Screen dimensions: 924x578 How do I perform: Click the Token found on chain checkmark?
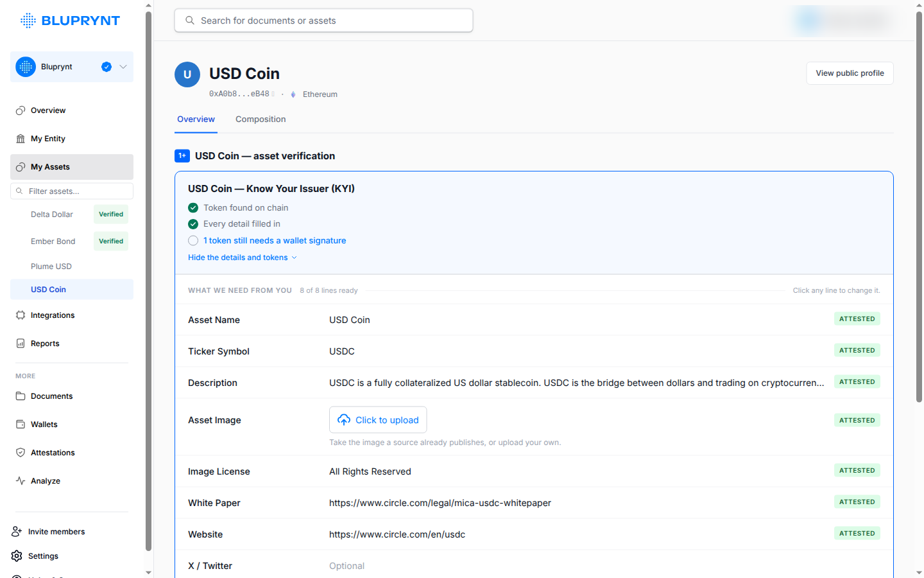pos(193,207)
